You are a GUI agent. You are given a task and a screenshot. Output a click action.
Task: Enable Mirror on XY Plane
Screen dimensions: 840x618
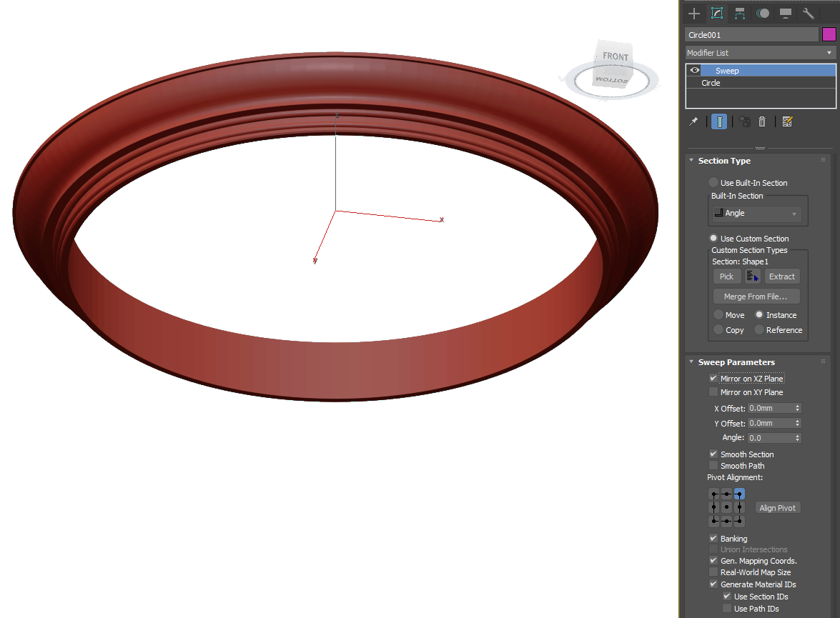click(713, 392)
